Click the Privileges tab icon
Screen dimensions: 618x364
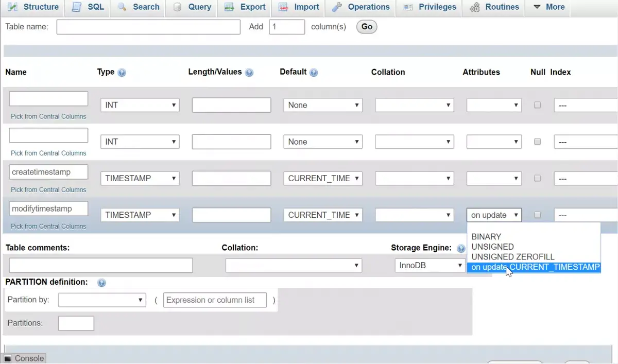(x=408, y=7)
